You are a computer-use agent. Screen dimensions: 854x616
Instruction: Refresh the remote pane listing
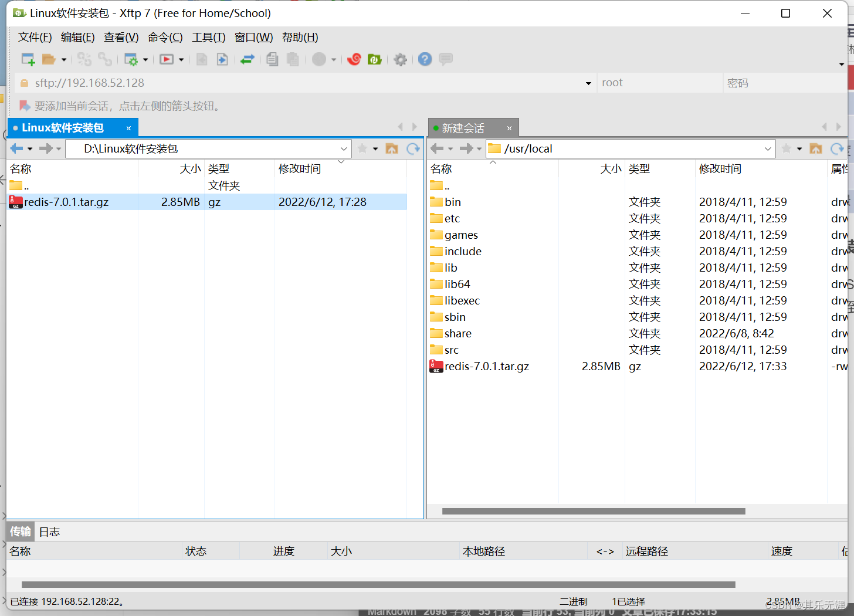(x=838, y=148)
